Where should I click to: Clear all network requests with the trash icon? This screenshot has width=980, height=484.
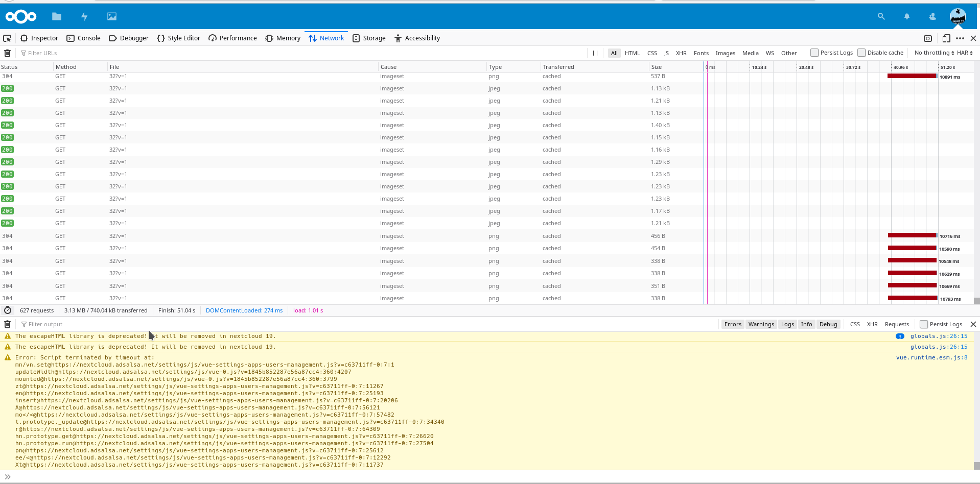(7, 53)
